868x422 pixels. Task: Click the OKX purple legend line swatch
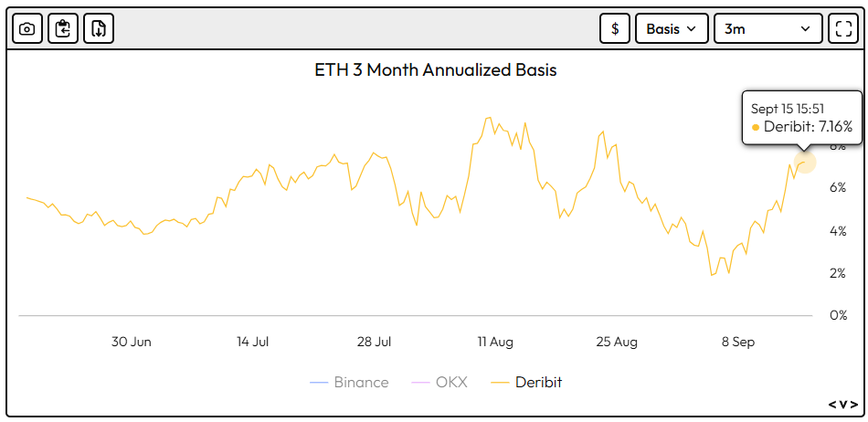click(x=420, y=382)
